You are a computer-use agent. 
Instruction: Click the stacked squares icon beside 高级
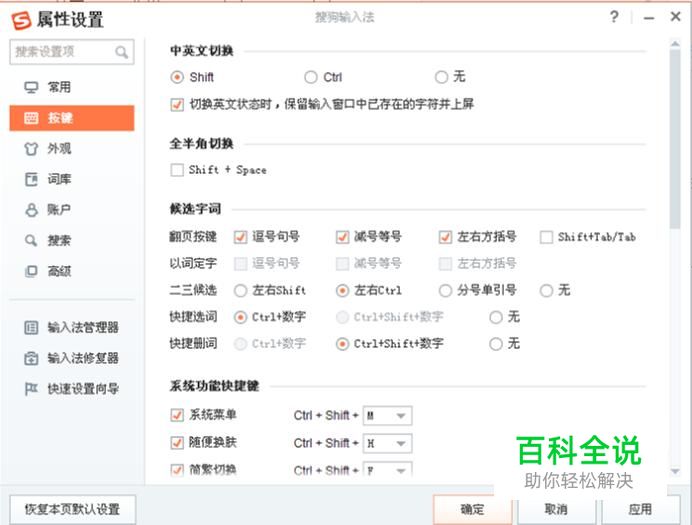tap(31, 271)
